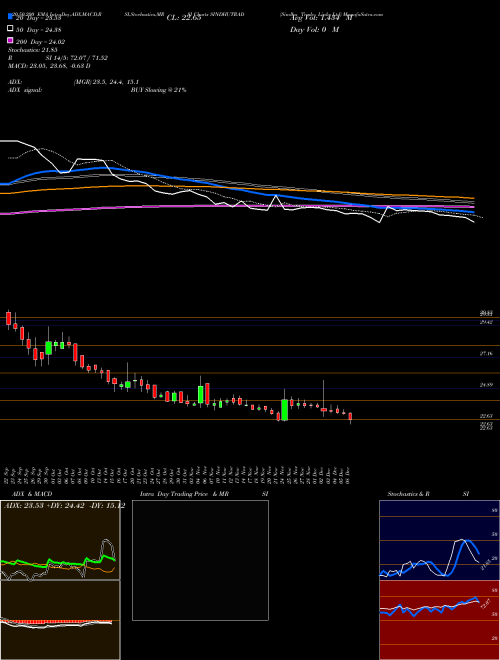
Task: Click the 'BUY Slowing @ 21%' signal text
Action: 158,90
